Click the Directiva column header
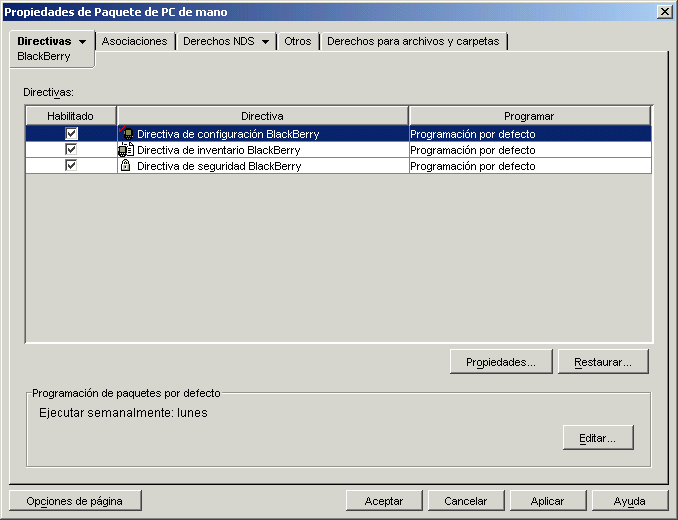This screenshot has height=520, width=678. coord(262,116)
